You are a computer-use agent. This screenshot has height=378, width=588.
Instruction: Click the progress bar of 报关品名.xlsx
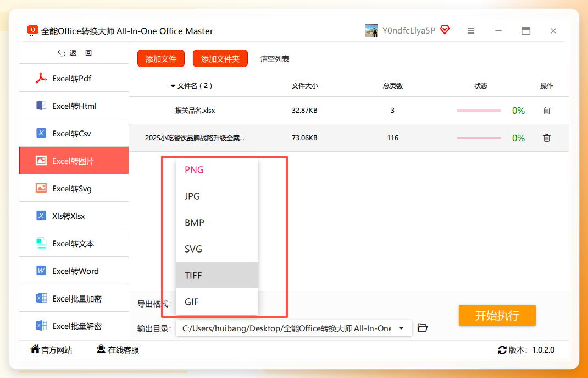(479, 111)
